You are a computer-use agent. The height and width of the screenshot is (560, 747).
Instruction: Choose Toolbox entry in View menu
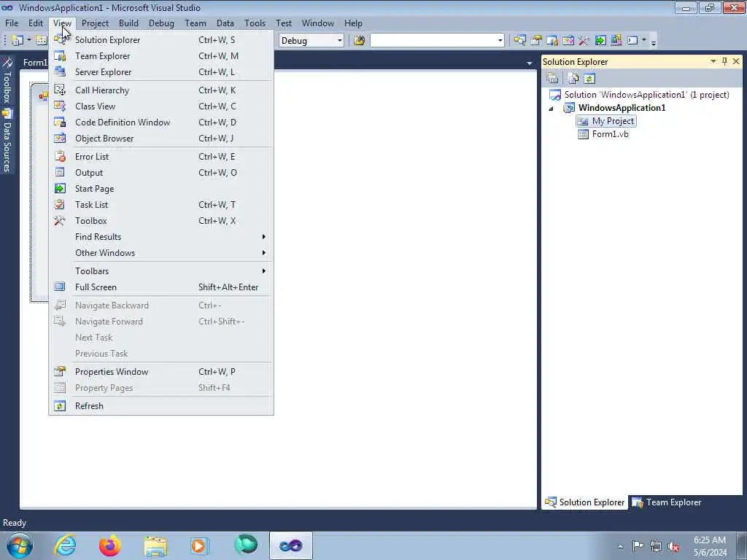161,221
